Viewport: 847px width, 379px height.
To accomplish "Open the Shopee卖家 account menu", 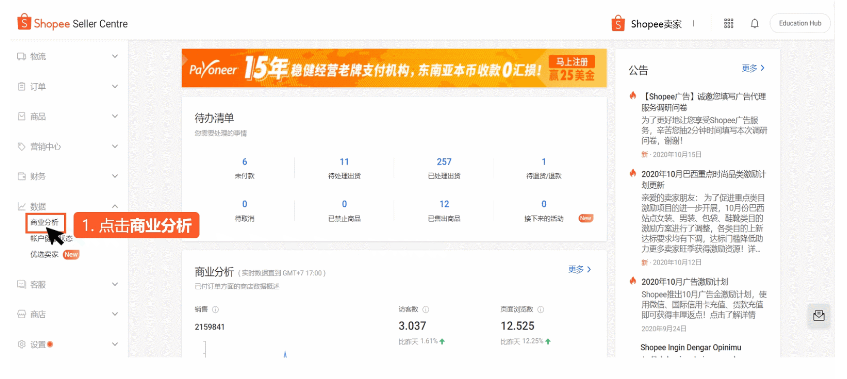I will 647,24.
